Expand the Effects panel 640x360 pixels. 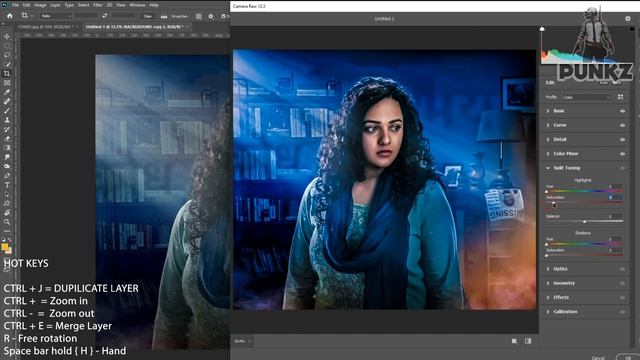(x=548, y=298)
